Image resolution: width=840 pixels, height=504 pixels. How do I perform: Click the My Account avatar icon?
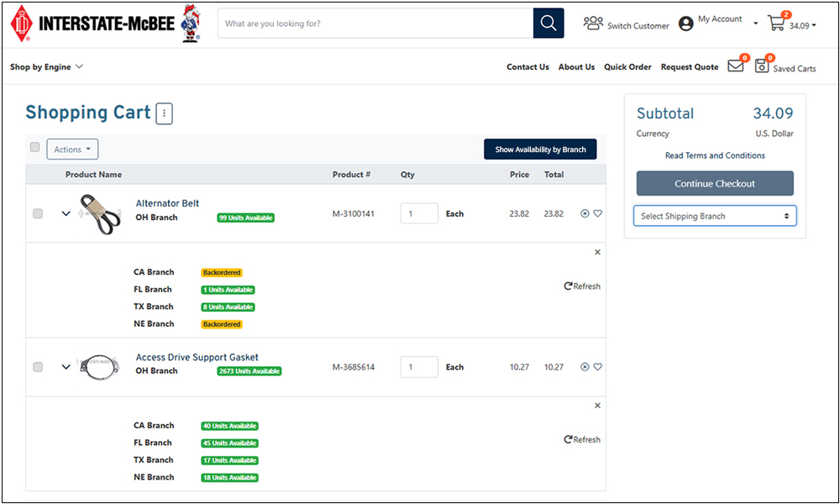tap(685, 24)
